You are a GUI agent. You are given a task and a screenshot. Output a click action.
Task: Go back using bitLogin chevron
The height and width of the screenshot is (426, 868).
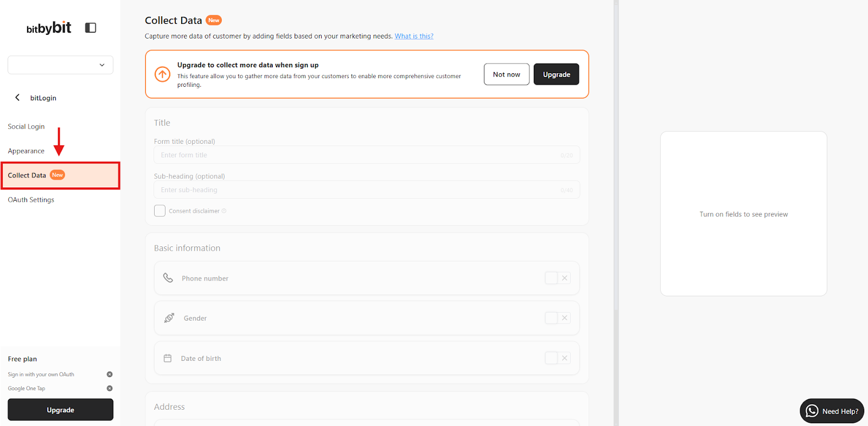[x=17, y=97]
